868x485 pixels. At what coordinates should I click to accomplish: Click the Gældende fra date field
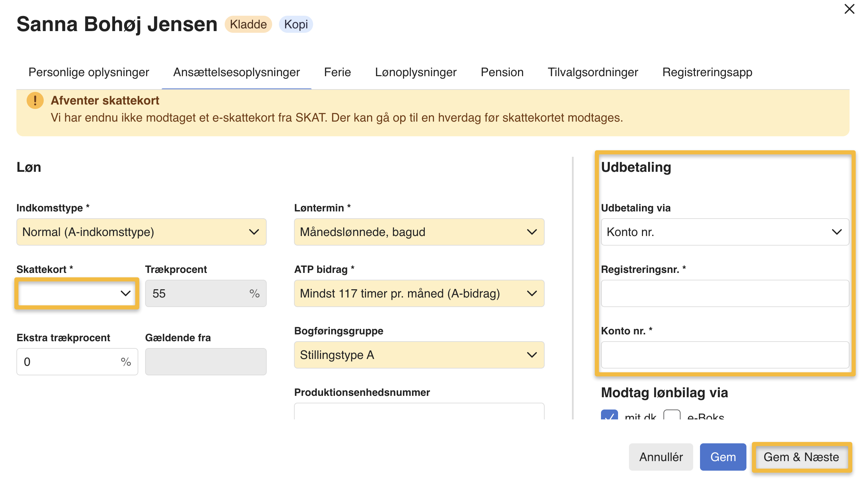tap(206, 362)
